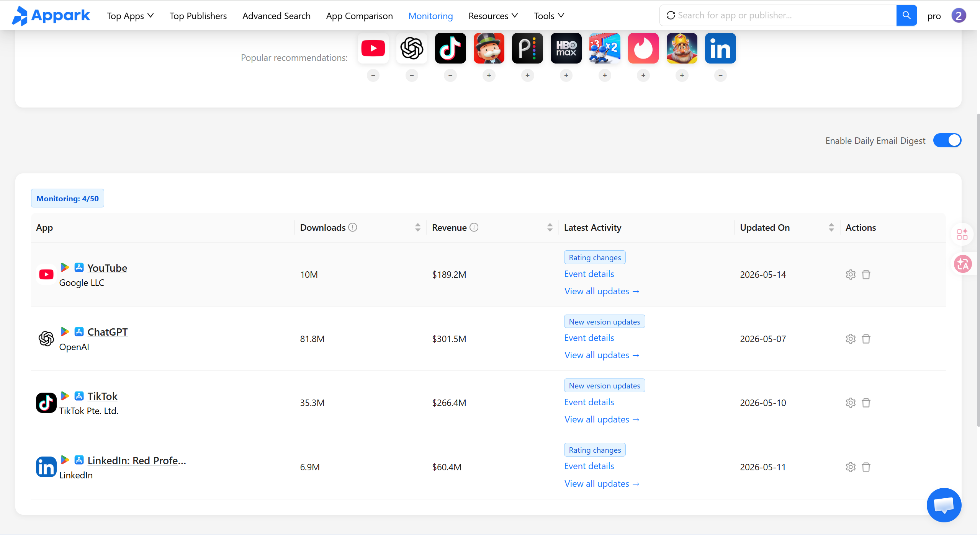
Task: Click Rating changes tag in YouTube row
Action: pos(595,258)
